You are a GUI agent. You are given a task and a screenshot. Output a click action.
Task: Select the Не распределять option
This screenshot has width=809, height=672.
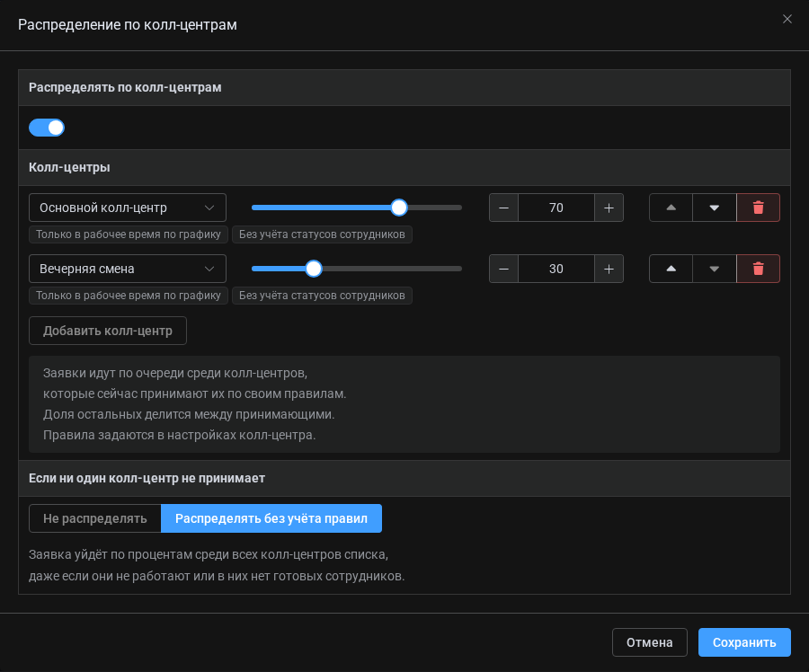coord(95,518)
